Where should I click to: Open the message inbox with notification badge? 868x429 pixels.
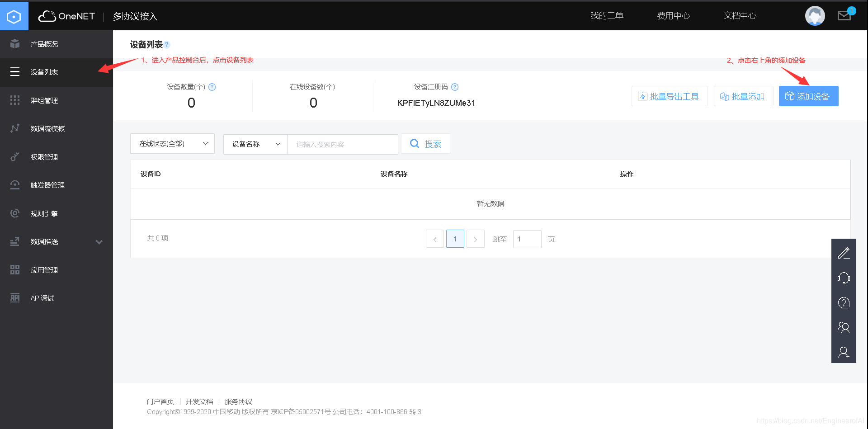click(x=844, y=15)
